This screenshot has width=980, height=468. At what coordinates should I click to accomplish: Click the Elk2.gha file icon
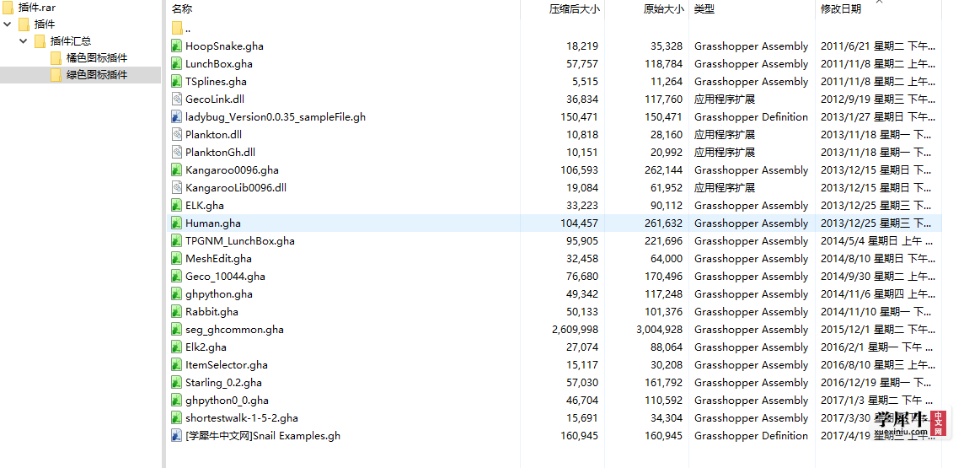pyautogui.click(x=177, y=347)
